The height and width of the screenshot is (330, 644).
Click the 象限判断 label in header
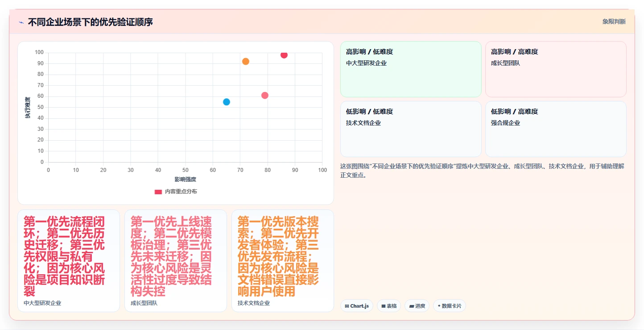point(614,21)
